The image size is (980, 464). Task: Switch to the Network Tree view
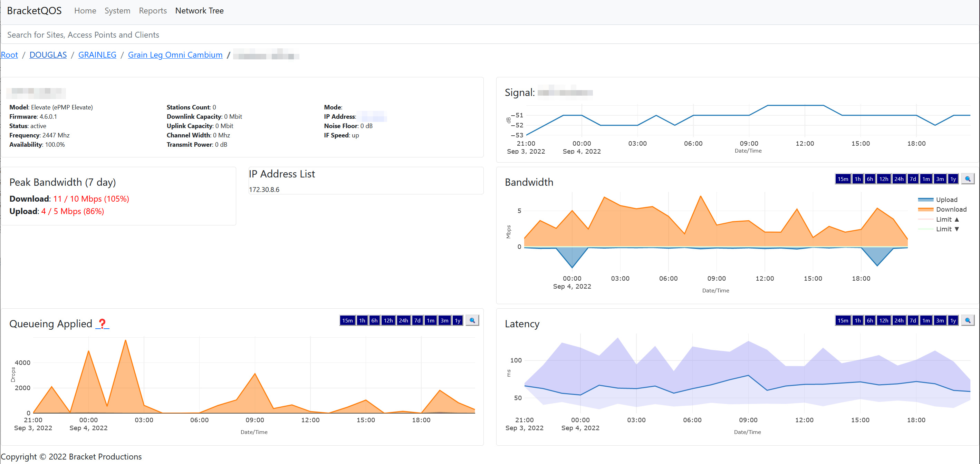(199, 11)
